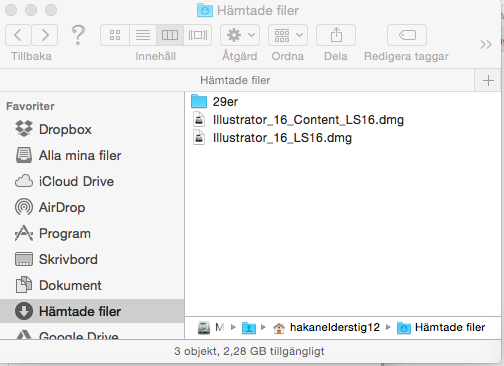Click the Dela share button
The width and height of the screenshot is (504, 366).
(336, 35)
